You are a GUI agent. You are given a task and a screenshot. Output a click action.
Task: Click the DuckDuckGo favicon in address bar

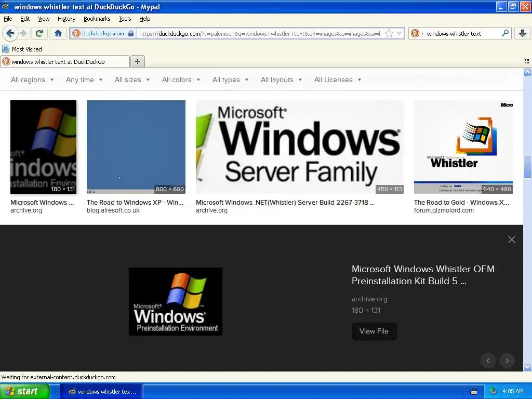coord(76,33)
